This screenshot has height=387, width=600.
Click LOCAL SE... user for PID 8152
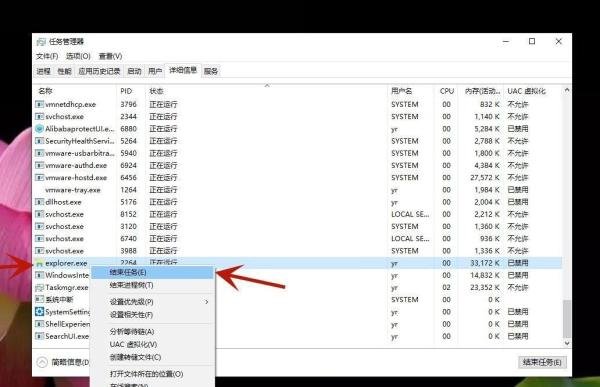(410, 214)
